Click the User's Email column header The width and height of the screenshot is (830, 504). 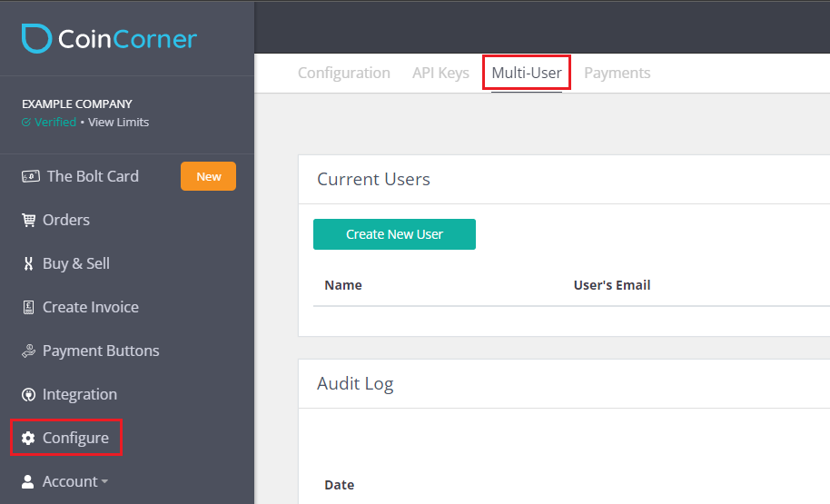coord(612,285)
